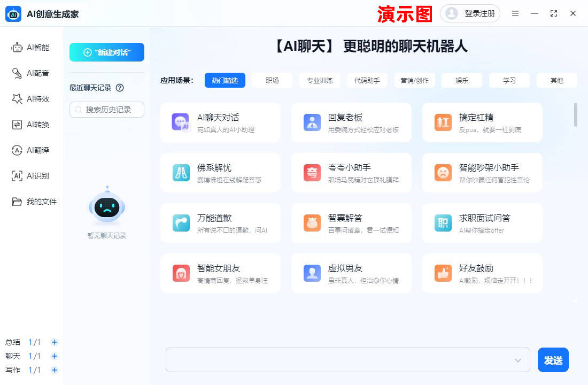Viewport: 588px width, 385px height.
Task: Open the AI转换 conversion tool
Action: point(32,124)
